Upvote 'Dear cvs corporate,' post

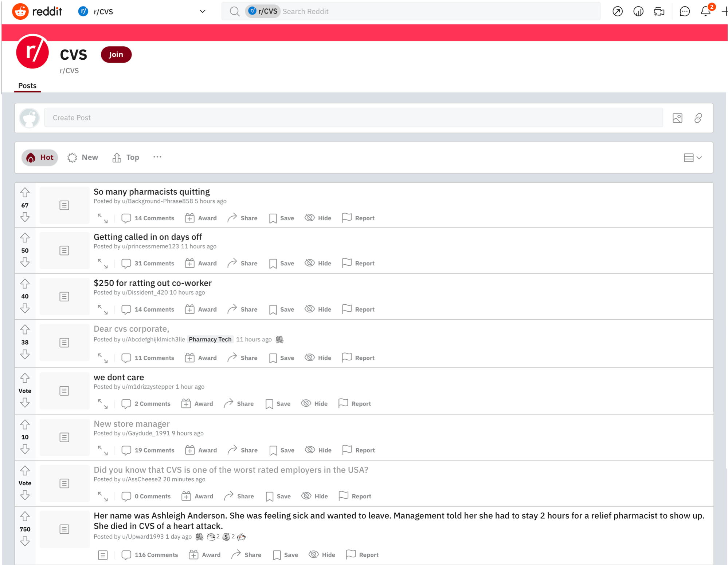pyautogui.click(x=25, y=329)
